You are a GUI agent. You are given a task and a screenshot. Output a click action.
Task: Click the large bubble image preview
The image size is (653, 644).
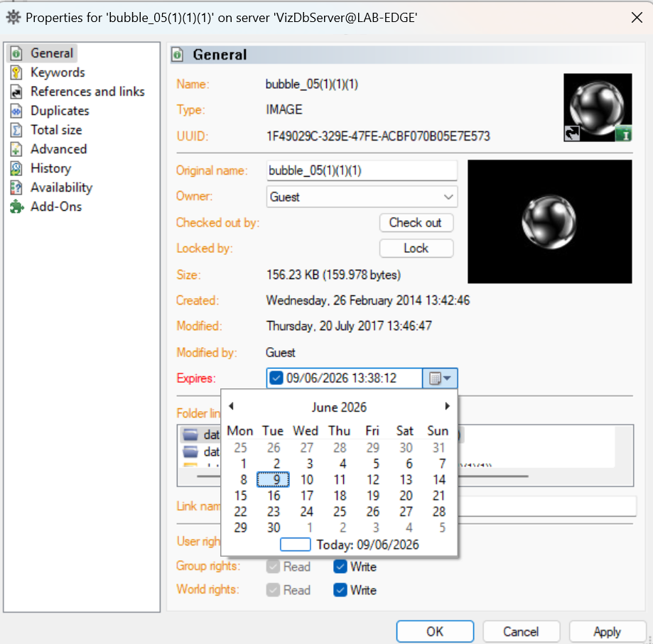[550, 222]
